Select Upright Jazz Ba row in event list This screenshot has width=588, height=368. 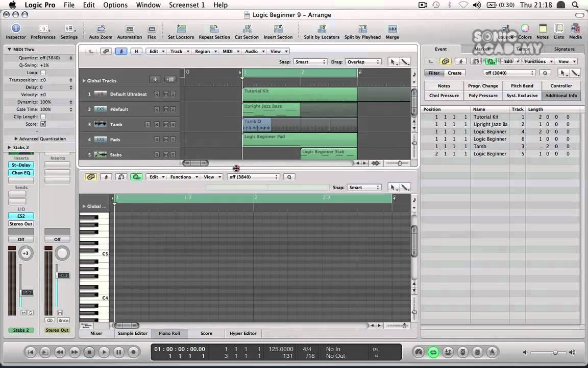click(x=501, y=124)
